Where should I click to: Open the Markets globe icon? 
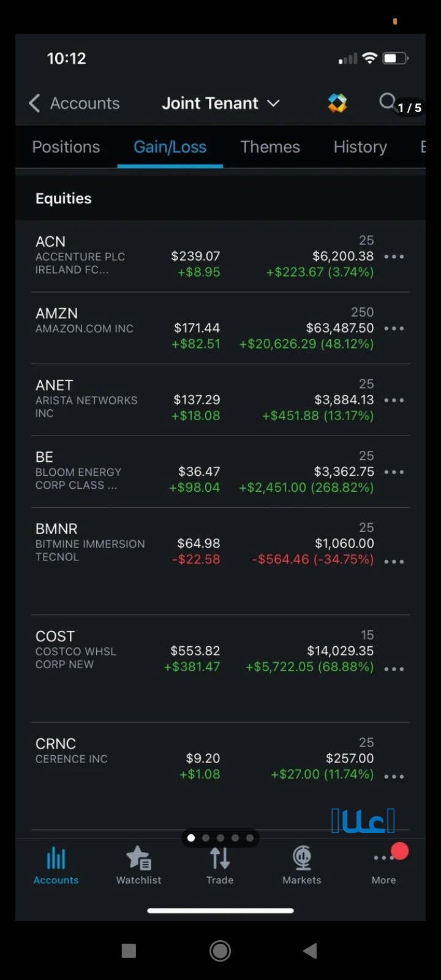[302, 859]
